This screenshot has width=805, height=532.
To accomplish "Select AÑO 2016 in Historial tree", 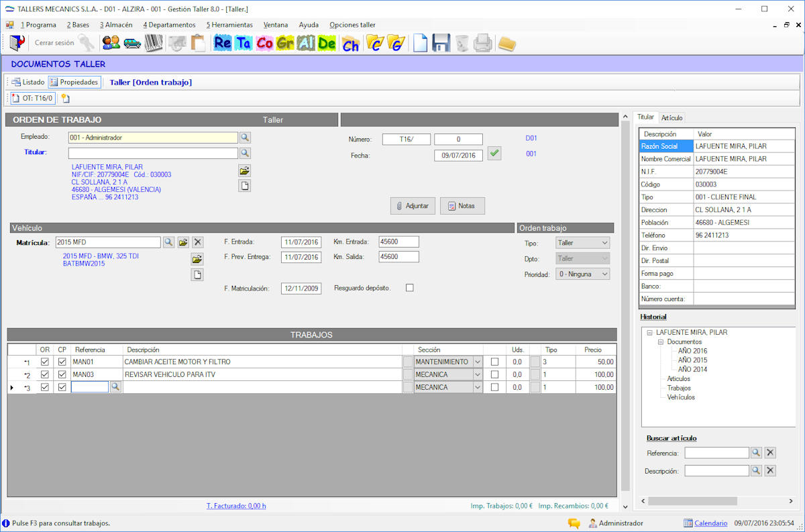I will click(692, 351).
